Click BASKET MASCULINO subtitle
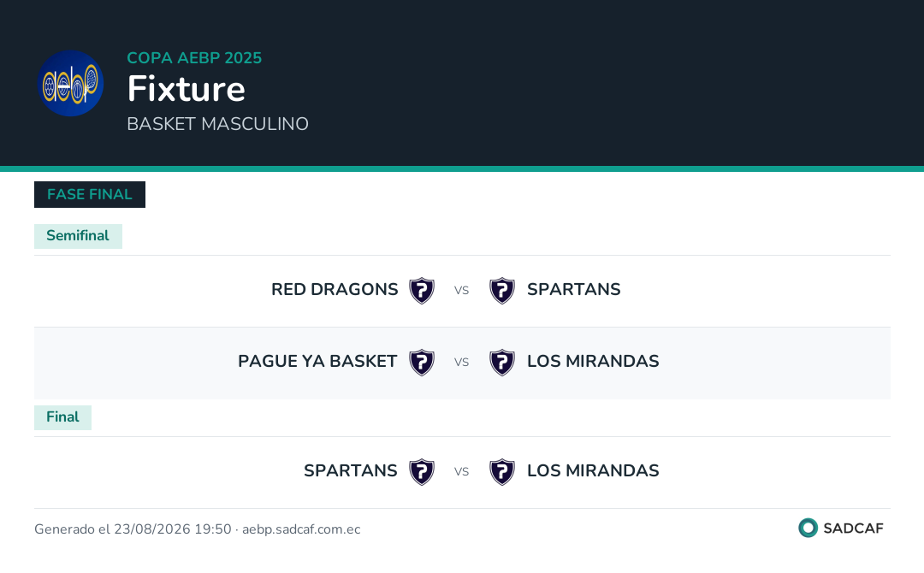The height and width of the screenshot is (573, 924). [x=217, y=124]
